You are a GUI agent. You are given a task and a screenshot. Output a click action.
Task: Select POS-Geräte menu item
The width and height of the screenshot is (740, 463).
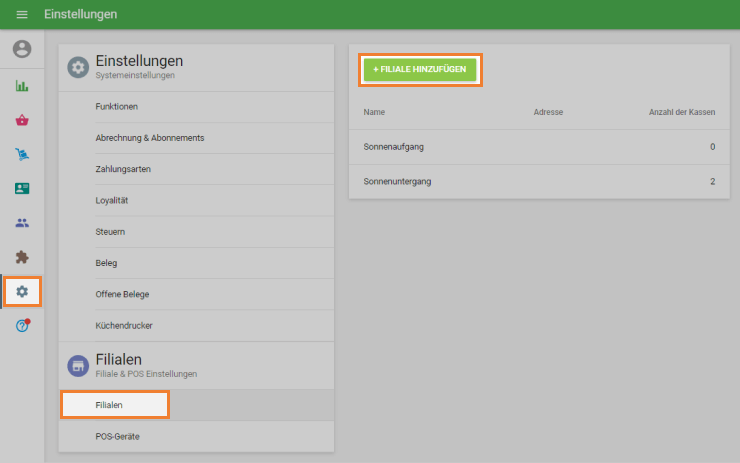119,436
